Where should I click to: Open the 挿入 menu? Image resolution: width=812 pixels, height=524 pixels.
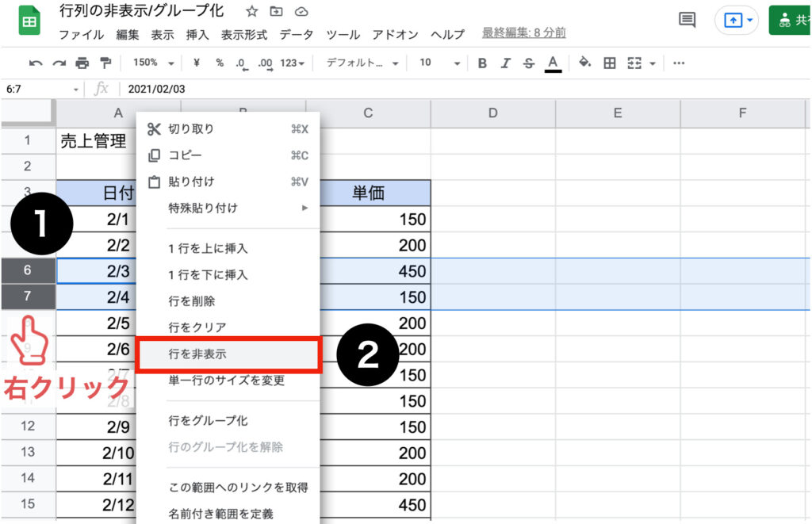pyautogui.click(x=197, y=35)
